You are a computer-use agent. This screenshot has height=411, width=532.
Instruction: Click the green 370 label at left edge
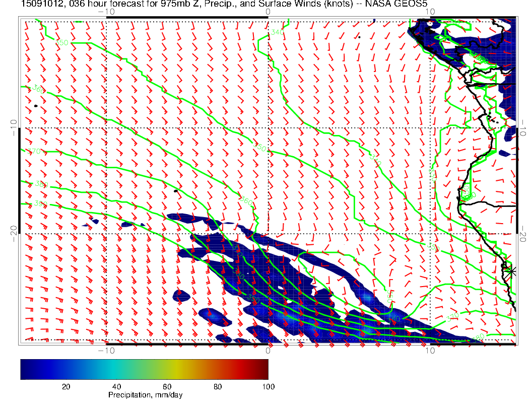click(x=34, y=151)
